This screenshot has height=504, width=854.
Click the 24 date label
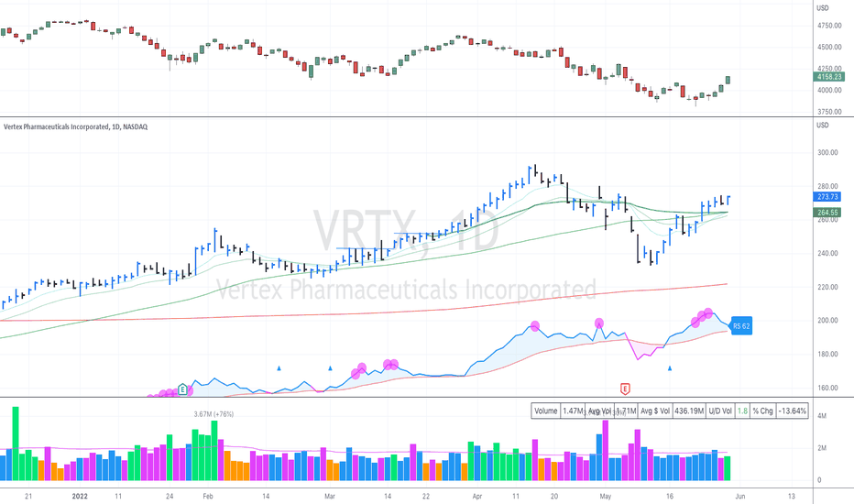[x=170, y=497]
